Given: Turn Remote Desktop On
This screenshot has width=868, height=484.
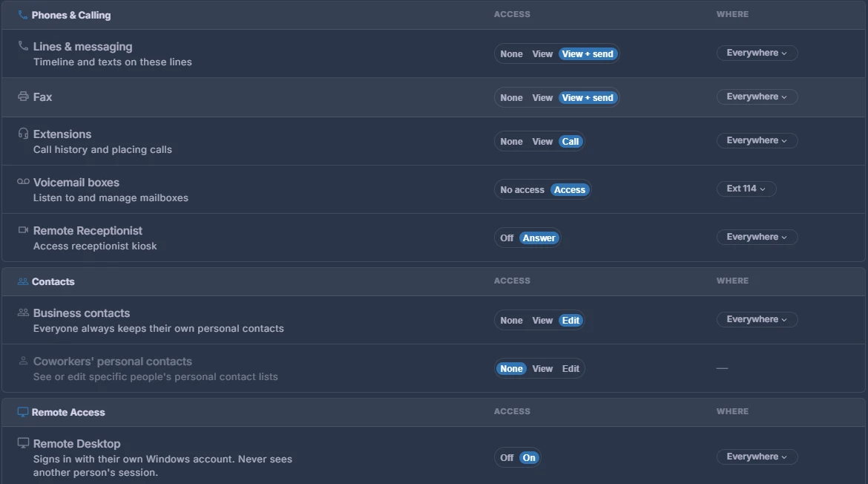Looking at the screenshot, I should 529,457.
